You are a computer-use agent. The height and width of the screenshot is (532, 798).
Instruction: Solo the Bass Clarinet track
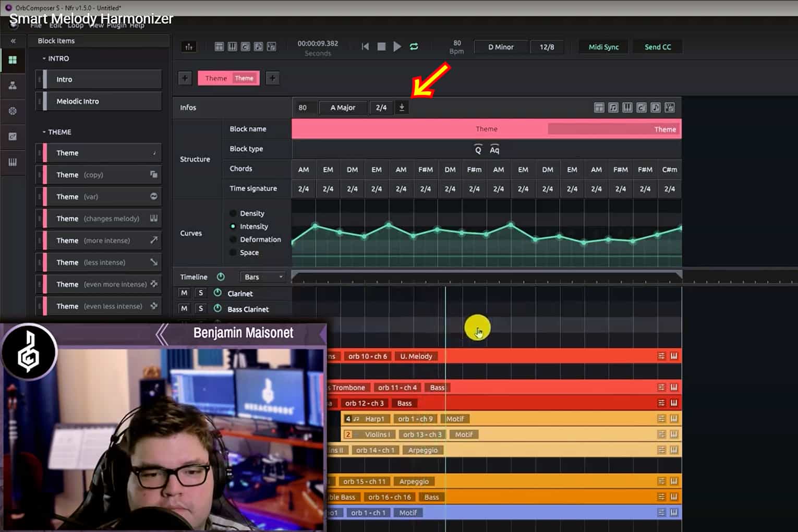(200, 308)
